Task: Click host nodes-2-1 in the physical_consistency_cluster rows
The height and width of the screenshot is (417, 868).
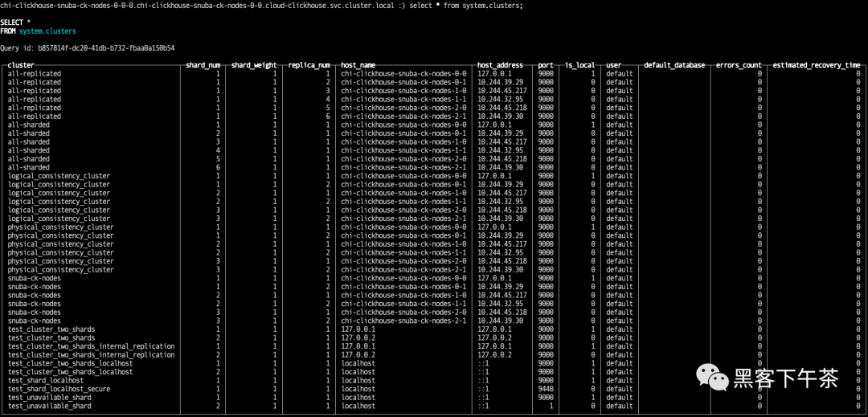Action: 403,269
